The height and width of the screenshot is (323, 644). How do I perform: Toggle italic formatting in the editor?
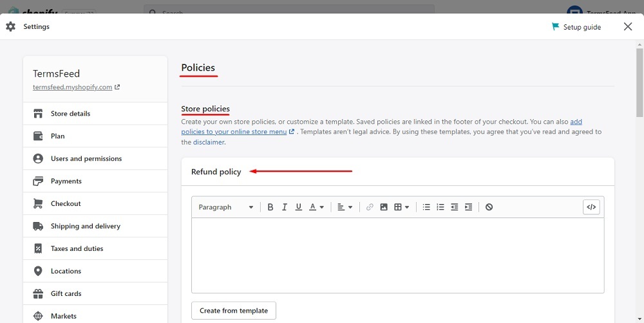[284, 207]
